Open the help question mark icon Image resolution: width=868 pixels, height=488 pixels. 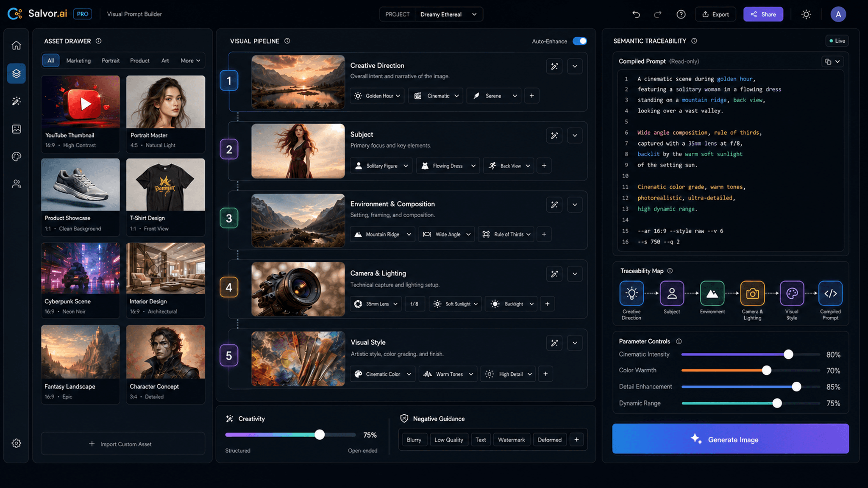681,14
